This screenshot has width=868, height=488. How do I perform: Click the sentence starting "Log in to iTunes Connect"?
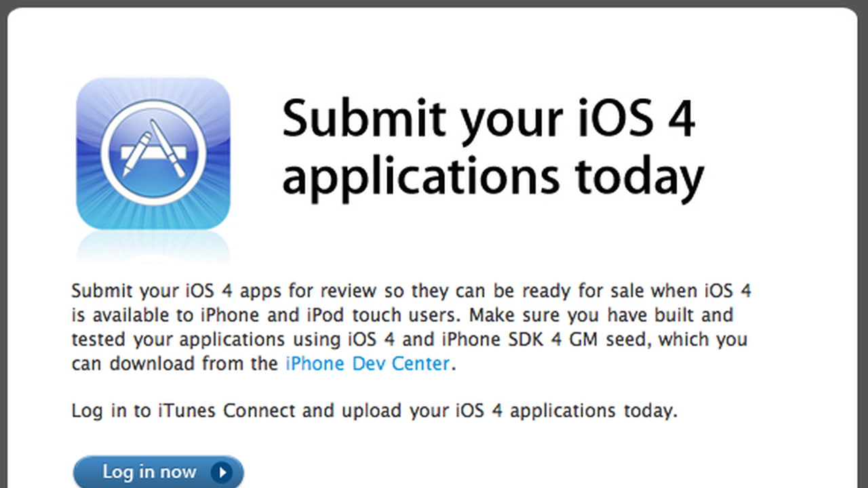(374, 411)
